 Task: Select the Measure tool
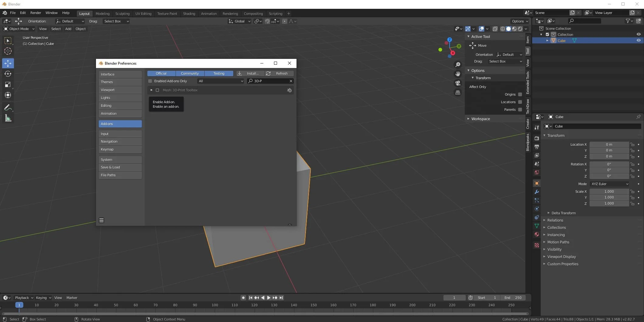point(8,118)
